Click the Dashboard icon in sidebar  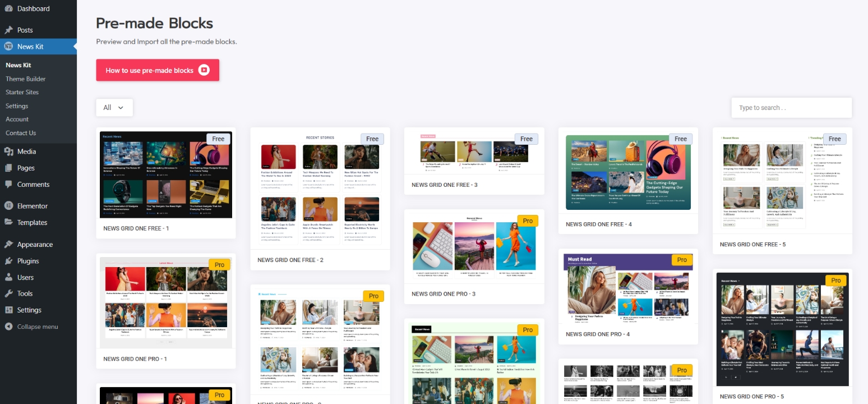[9, 9]
